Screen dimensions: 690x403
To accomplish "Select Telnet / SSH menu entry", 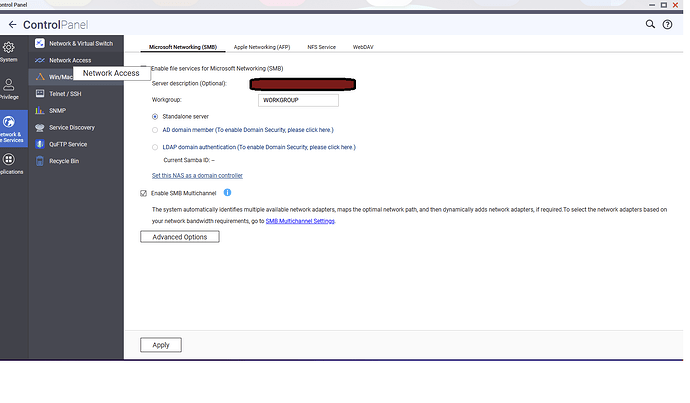I will [x=68, y=93].
